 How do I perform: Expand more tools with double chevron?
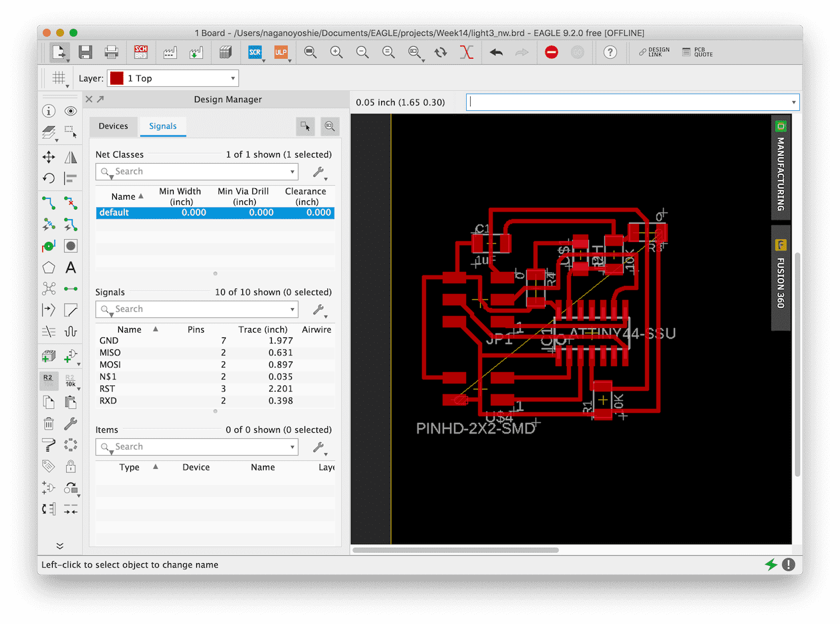click(x=59, y=546)
